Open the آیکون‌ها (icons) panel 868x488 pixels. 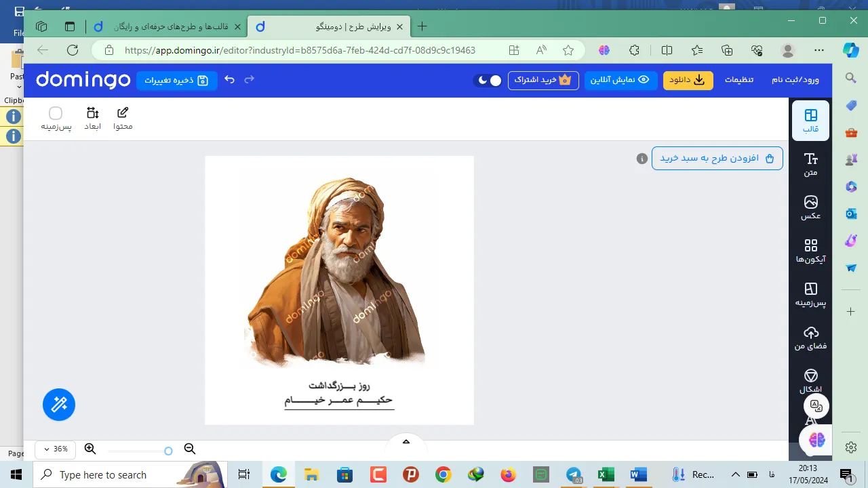click(x=810, y=251)
